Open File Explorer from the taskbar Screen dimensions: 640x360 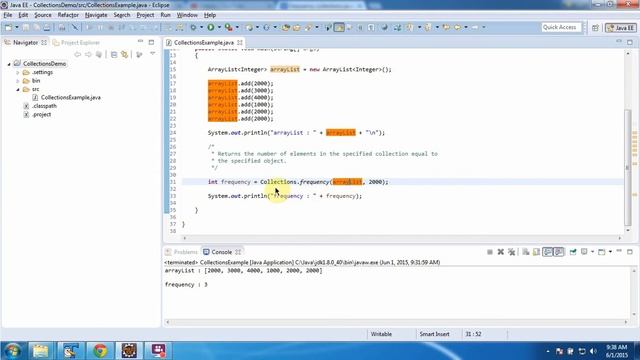point(40,351)
